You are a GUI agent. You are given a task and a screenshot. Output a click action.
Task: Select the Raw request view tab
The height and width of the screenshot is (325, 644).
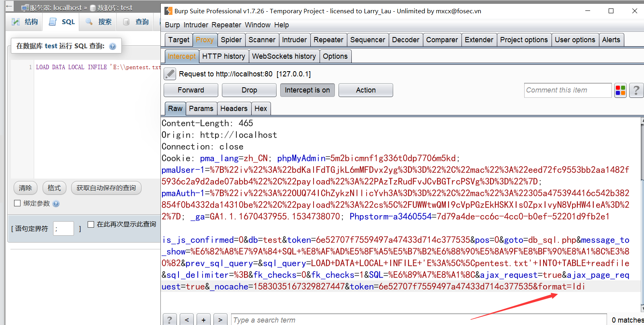(x=175, y=109)
